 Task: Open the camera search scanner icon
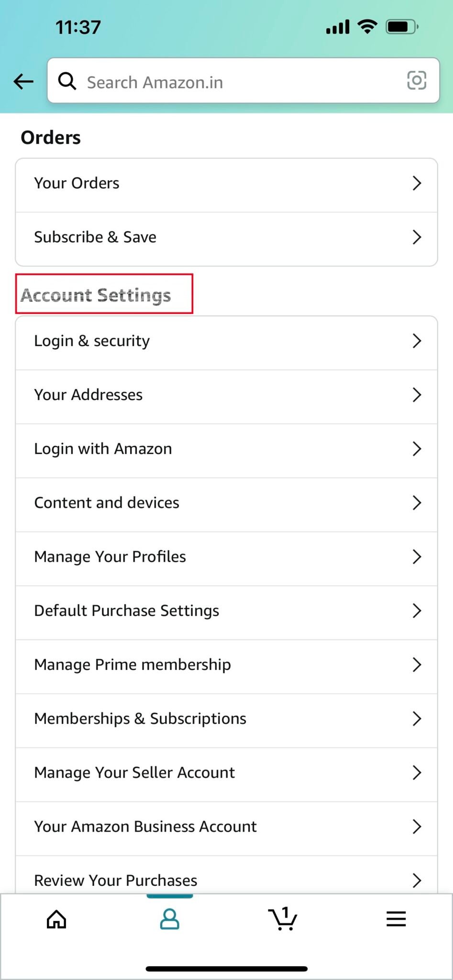click(417, 80)
